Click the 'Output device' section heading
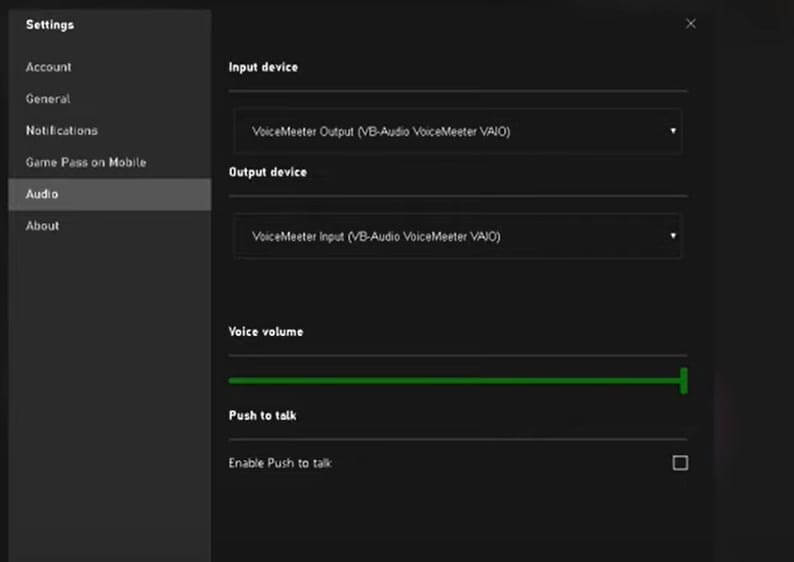Image resolution: width=794 pixels, height=562 pixels. [x=268, y=172]
